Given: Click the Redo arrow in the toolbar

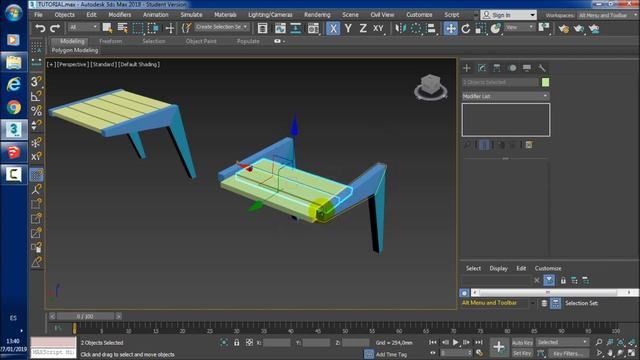Looking at the screenshot, I should point(55,28).
